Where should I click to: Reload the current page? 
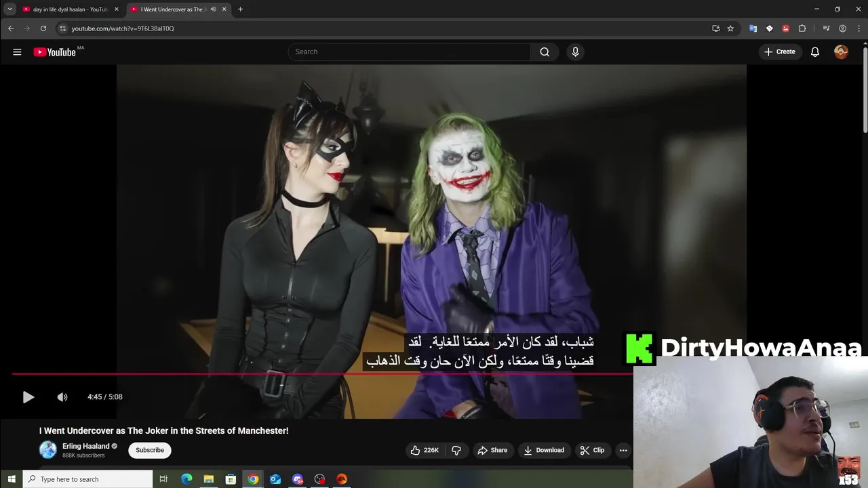click(43, 28)
